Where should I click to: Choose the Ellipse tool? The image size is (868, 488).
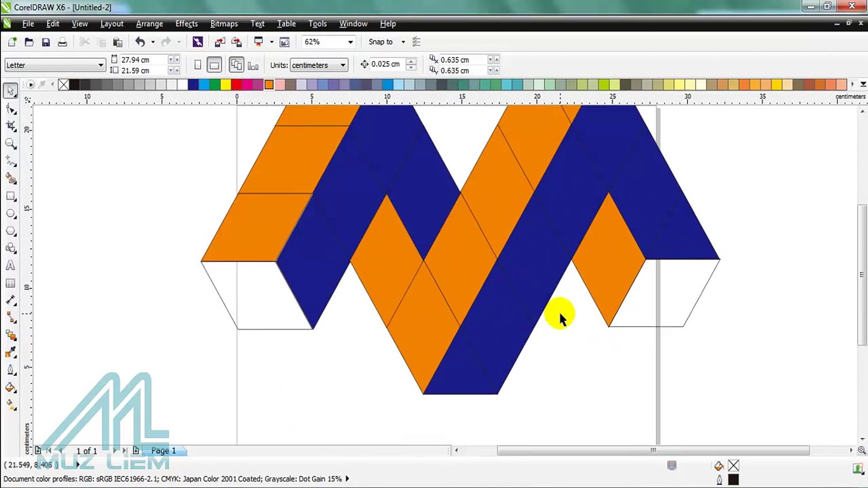pyautogui.click(x=10, y=214)
